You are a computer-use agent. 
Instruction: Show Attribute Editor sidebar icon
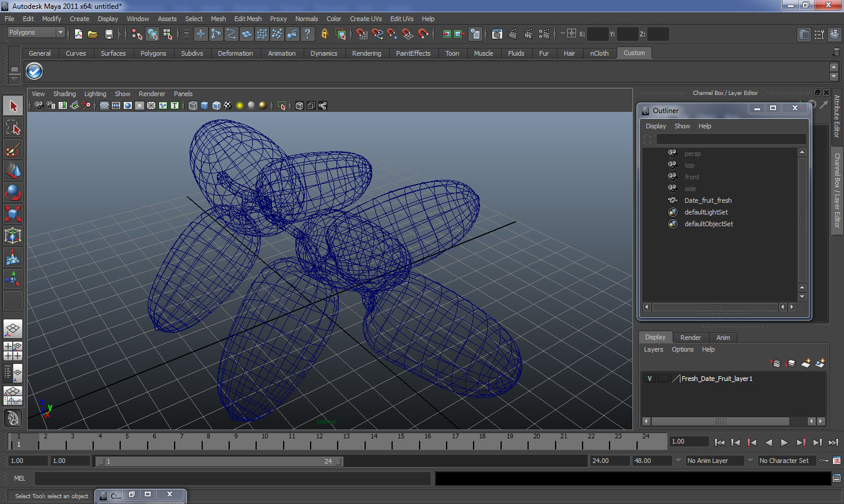point(804,35)
